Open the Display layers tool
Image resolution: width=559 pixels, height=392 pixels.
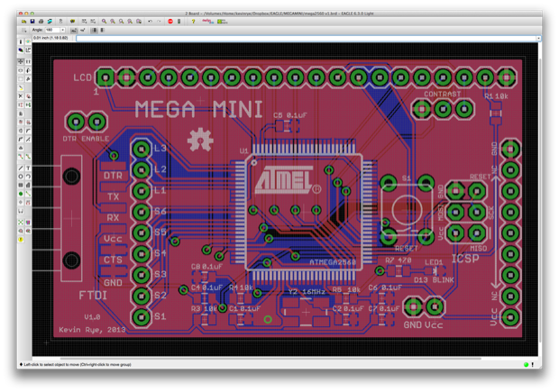tap(21, 50)
